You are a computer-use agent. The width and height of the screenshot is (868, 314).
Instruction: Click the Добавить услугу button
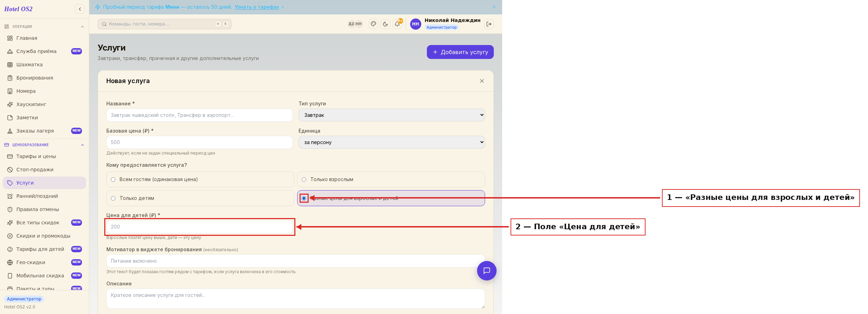[460, 52]
